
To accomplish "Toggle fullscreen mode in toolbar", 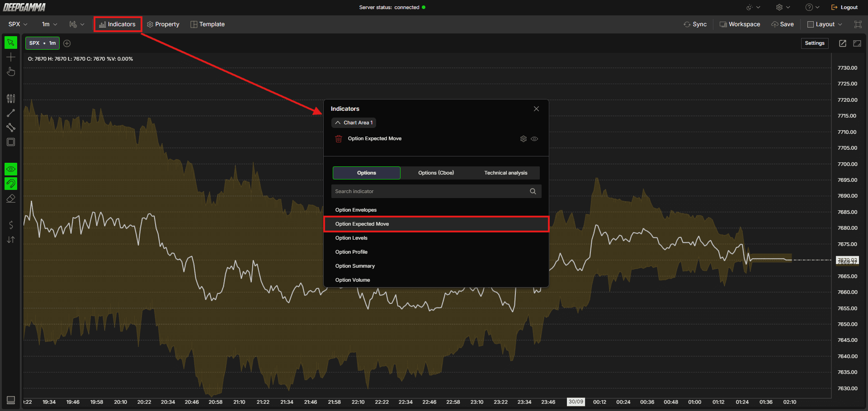I will coord(858,24).
